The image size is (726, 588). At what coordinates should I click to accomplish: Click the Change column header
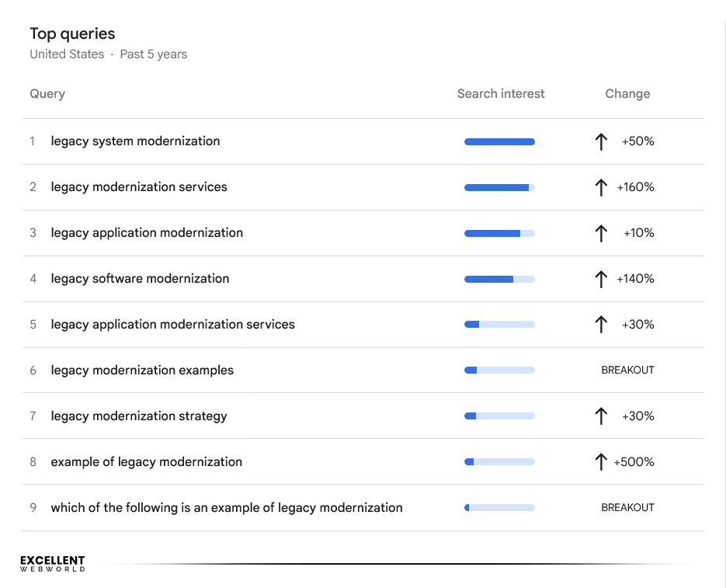[x=627, y=93]
